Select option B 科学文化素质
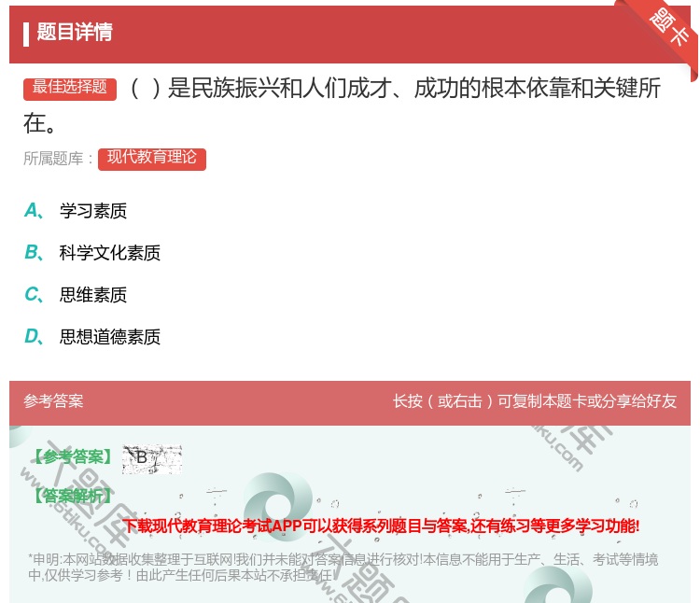The height and width of the screenshot is (603, 700). pos(92,253)
